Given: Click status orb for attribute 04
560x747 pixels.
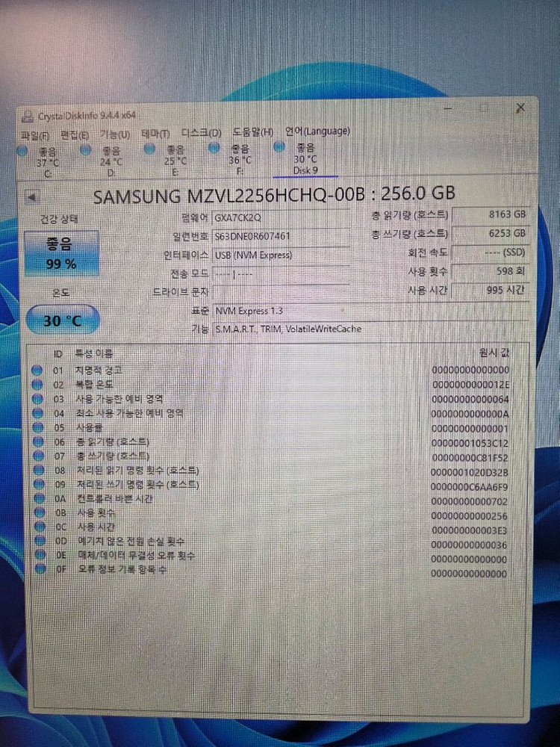Looking at the screenshot, I should (x=37, y=413).
